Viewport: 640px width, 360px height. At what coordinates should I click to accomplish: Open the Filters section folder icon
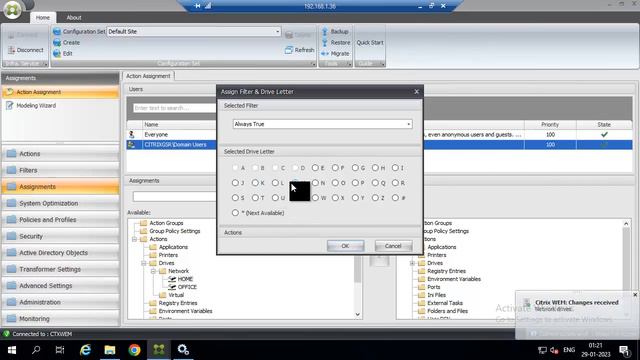click(x=11, y=170)
